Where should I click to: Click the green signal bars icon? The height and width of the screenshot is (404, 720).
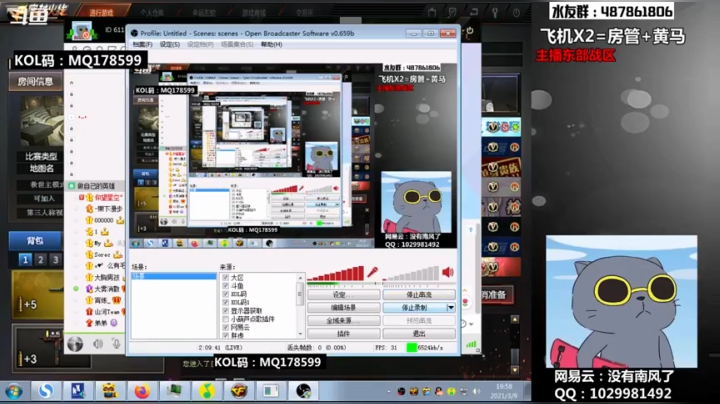pyautogui.click(x=471, y=344)
